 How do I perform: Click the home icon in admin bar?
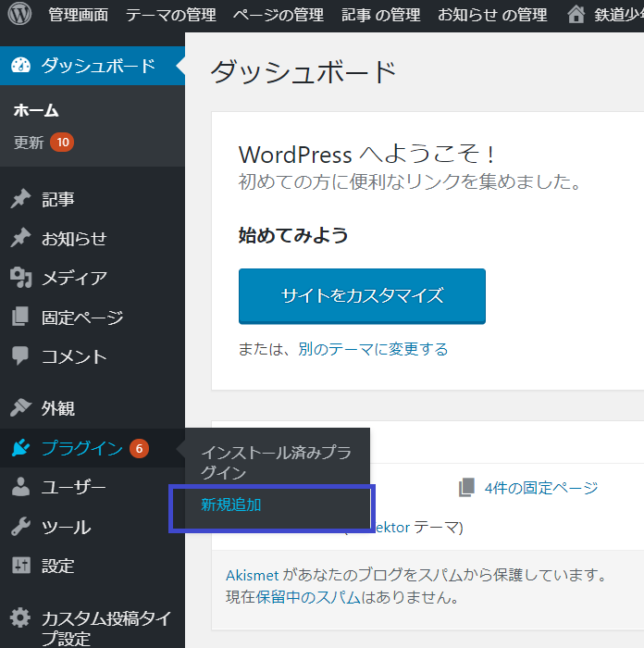576,14
